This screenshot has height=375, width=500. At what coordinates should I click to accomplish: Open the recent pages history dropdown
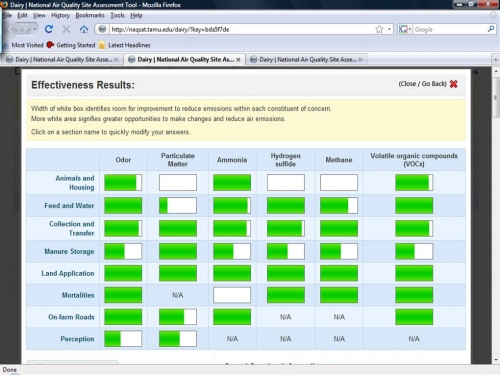click(35, 29)
